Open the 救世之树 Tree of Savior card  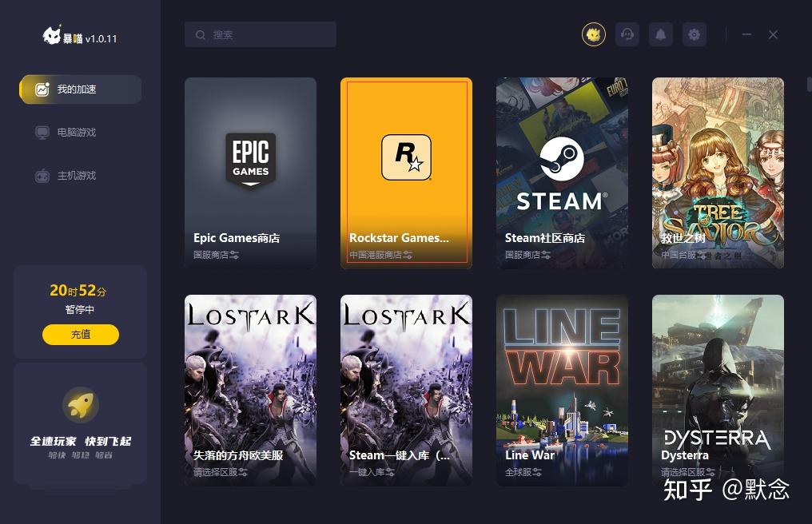tap(718, 173)
